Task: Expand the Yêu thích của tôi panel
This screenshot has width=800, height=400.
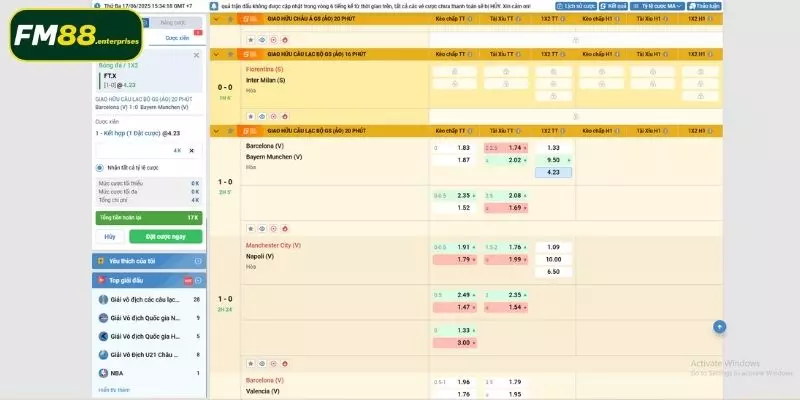Action: point(198,261)
